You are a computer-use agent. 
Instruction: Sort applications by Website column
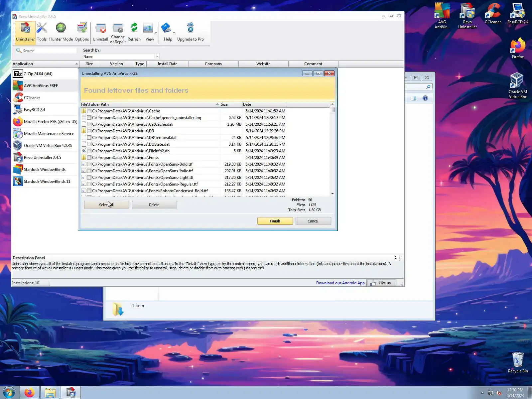[263, 64]
